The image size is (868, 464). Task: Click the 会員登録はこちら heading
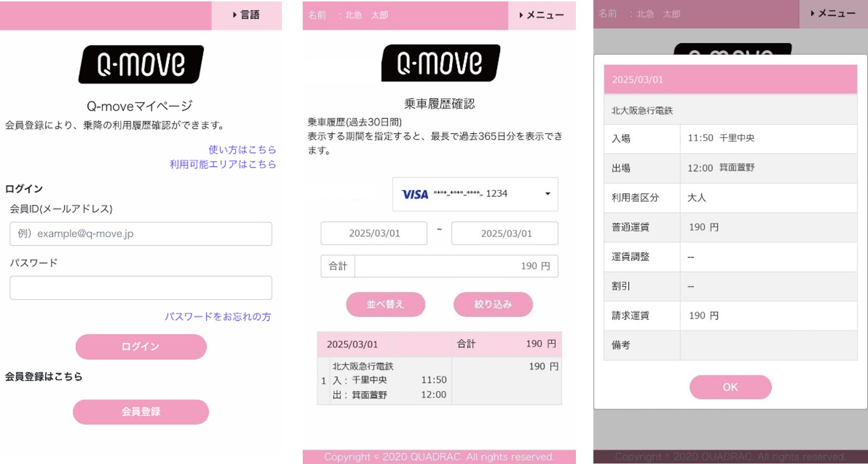point(44,377)
